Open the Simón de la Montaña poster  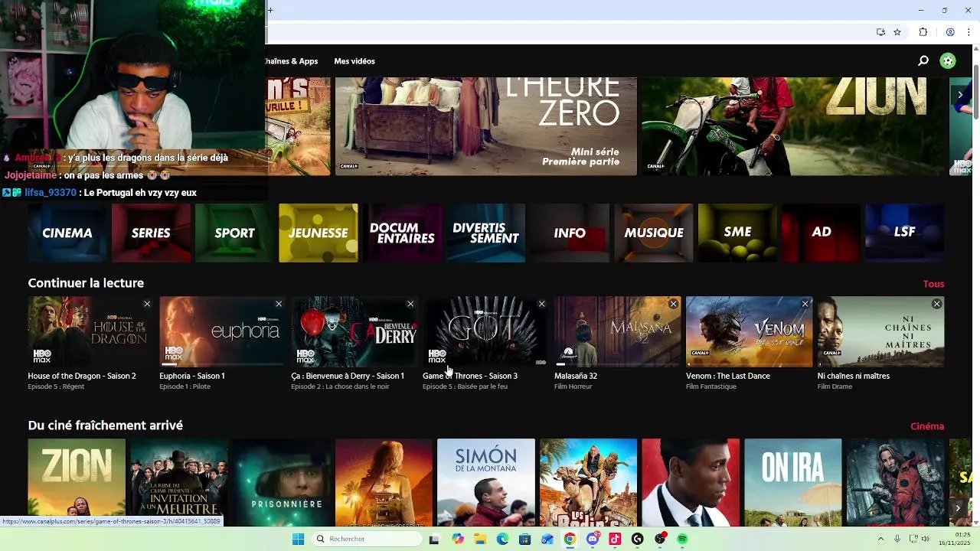click(486, 481)
